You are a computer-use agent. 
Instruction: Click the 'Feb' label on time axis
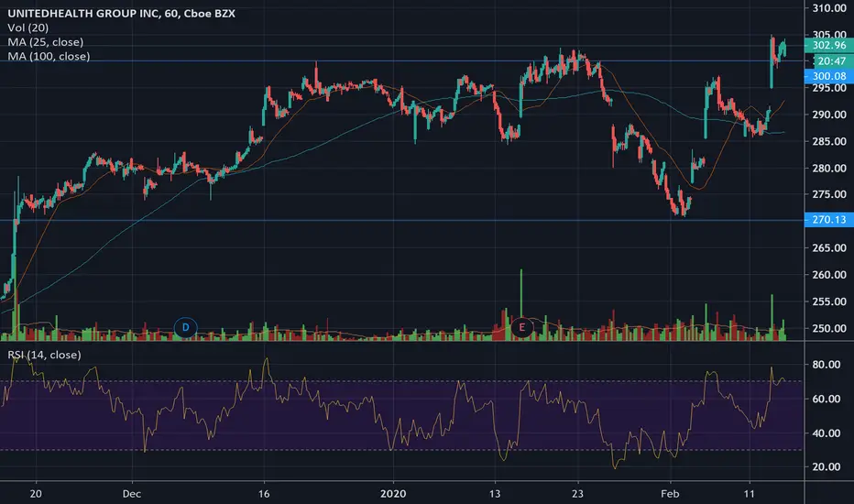[670, 494]
